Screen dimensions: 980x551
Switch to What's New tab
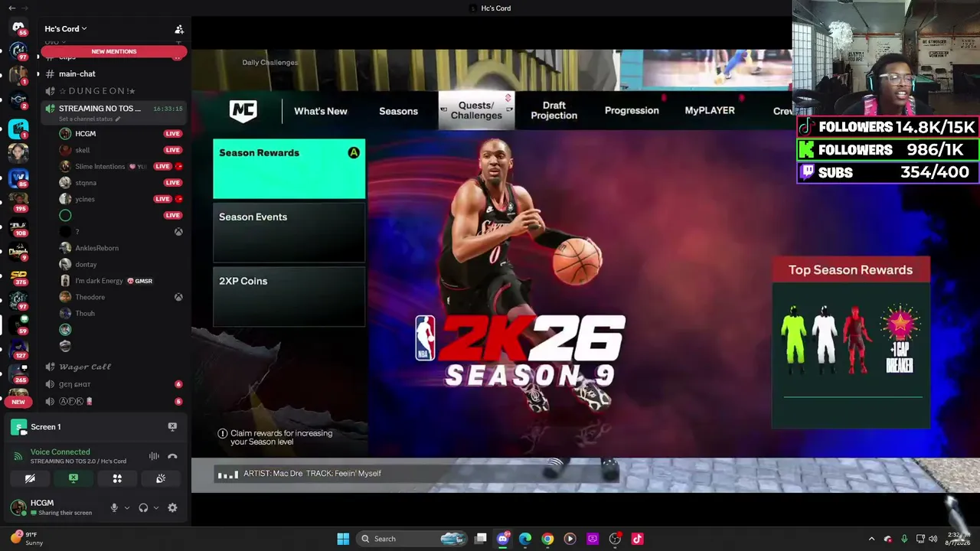[x=321, y=111]
